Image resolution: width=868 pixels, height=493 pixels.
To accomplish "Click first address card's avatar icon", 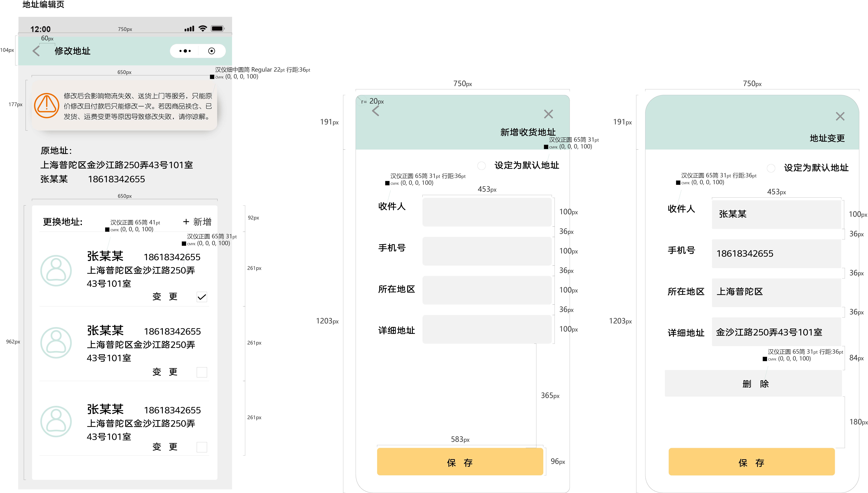I will click(x=56, y=271).
